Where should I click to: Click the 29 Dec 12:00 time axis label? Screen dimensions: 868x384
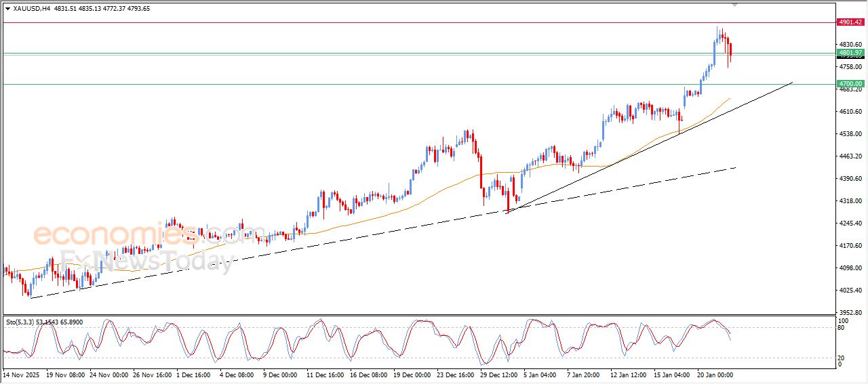click(499, 374)
